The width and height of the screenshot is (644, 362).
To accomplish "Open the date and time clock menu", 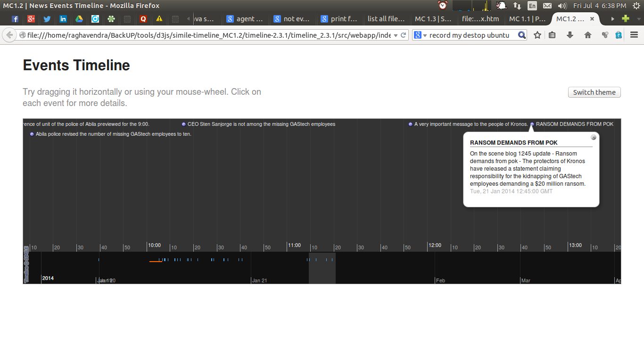I will pyautogui.click(x=600, y=6).
